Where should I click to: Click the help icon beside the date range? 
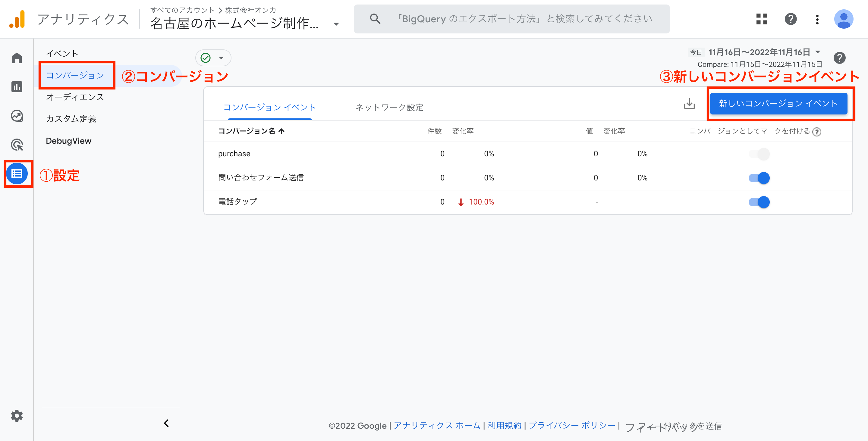[x=839, y=58]
